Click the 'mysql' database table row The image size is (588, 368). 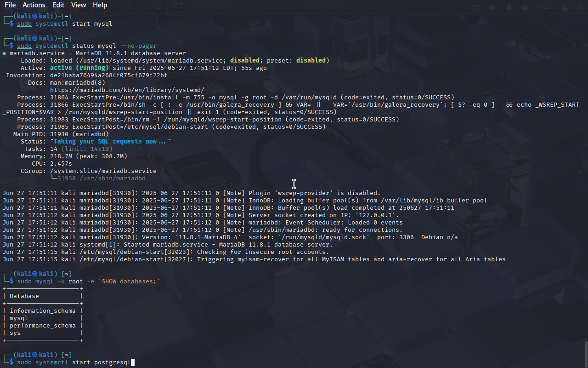pos(43,318)
